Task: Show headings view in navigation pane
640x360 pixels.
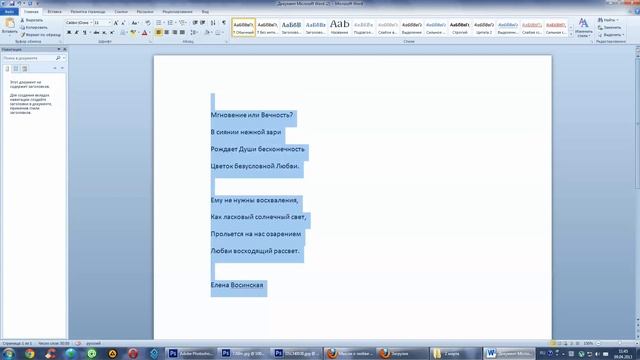Action: [7, 69]
